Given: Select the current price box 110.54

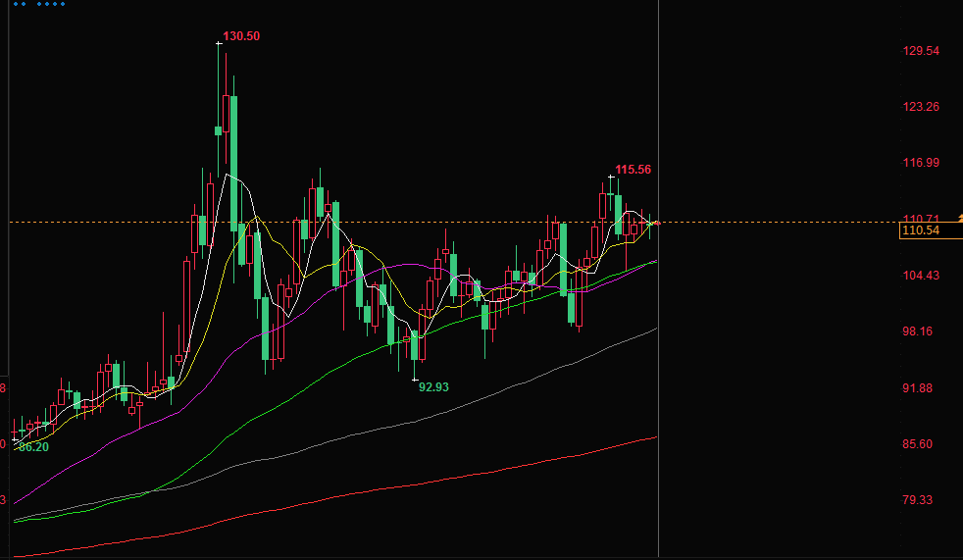Looking at the screenshot, I should (x=920, y=230).
